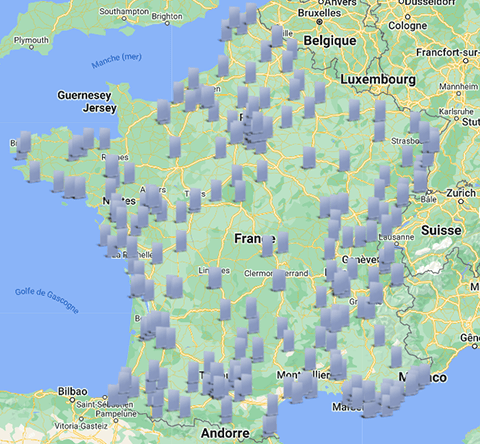Click the Bruxelles city label
The width and height of the screenshot is (480, 444).
click(x=319, y=13)
